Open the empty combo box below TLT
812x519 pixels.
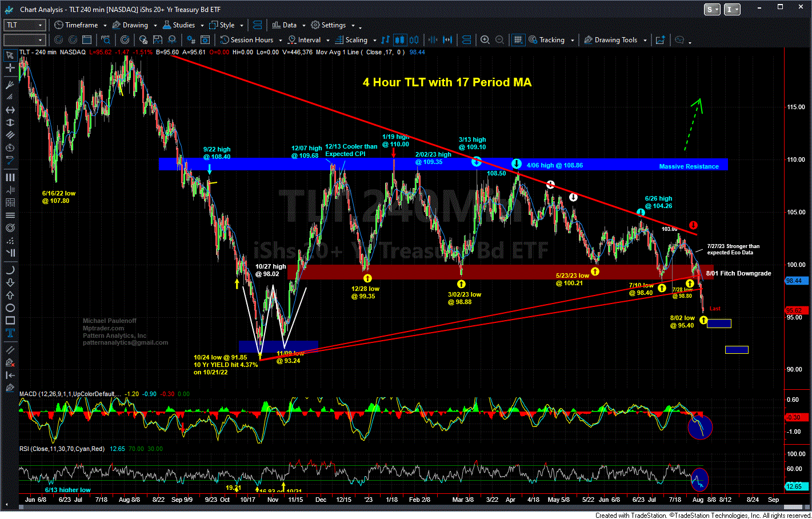(24, 40)
